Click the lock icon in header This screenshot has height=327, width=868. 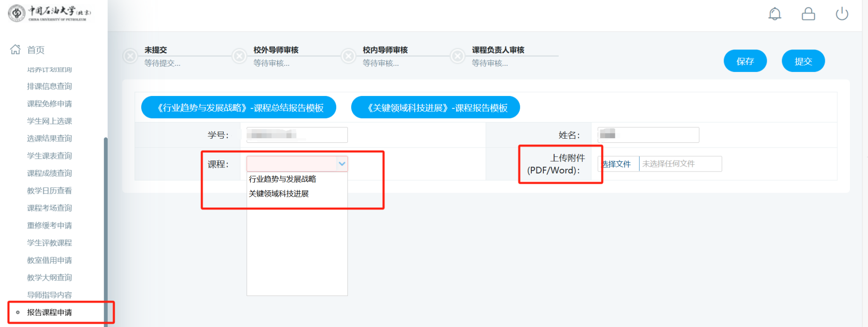point(808,14)
